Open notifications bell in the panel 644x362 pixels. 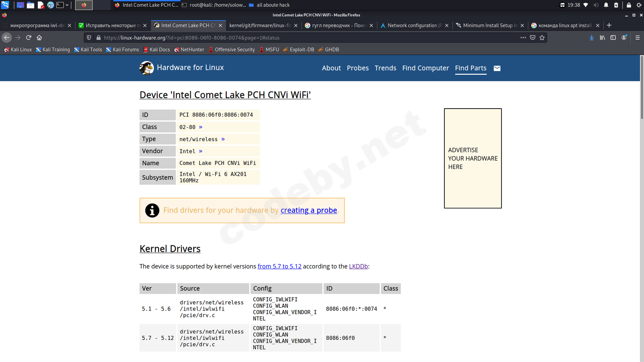coord(606,5)
